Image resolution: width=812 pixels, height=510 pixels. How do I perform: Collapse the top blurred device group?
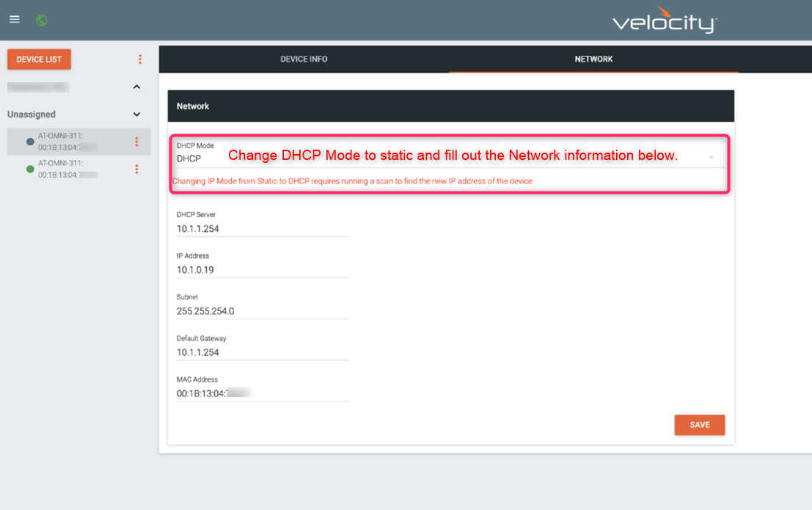click(x=136, y=87)
